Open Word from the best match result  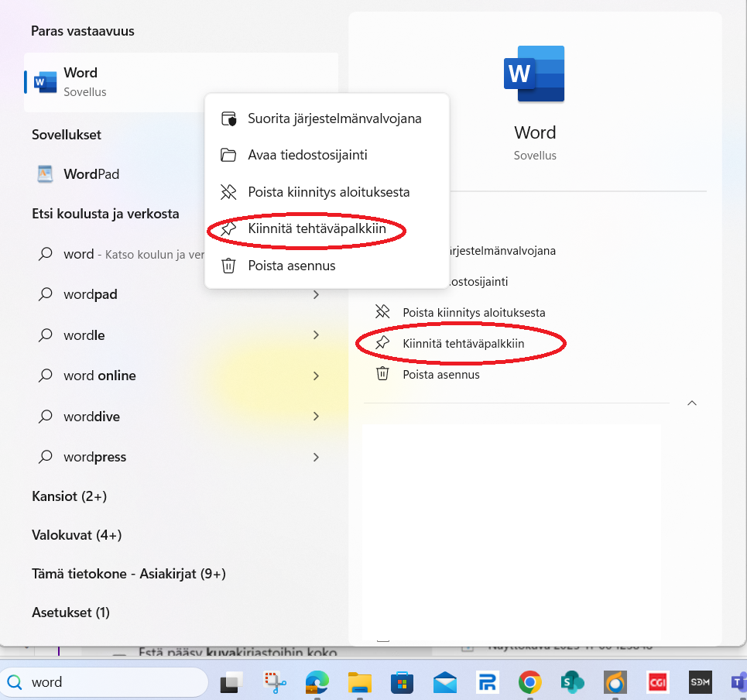[x=81, y=81]
